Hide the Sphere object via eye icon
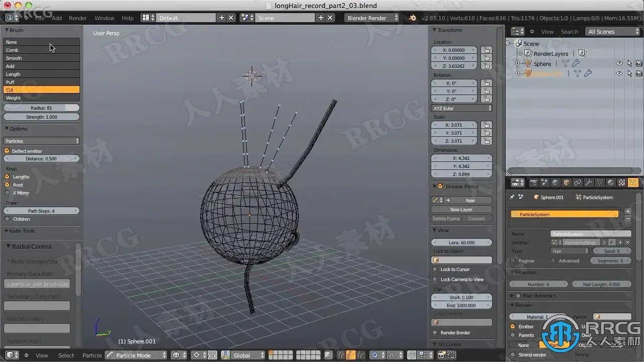 (619, 63)
